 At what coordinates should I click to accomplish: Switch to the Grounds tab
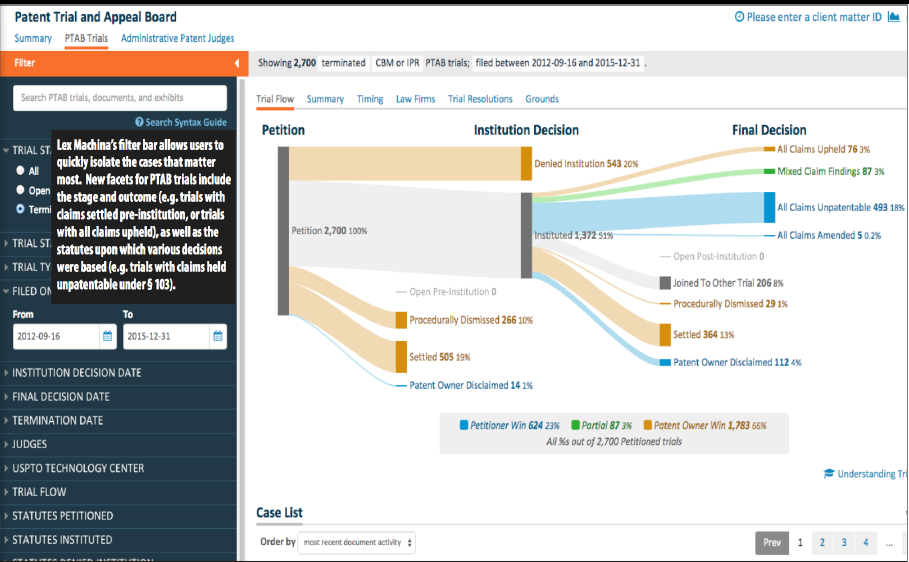tap(542, 99)
